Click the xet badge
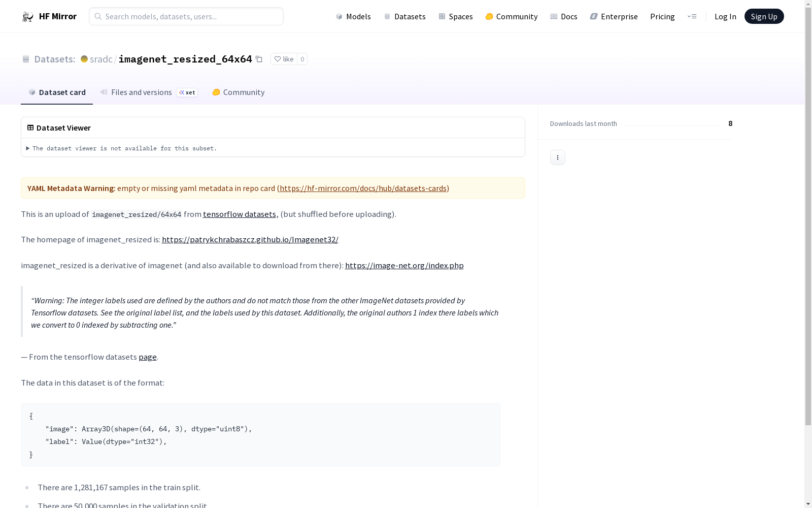The height and width of the screenshot is (508, 812). (x=187, y=92)
